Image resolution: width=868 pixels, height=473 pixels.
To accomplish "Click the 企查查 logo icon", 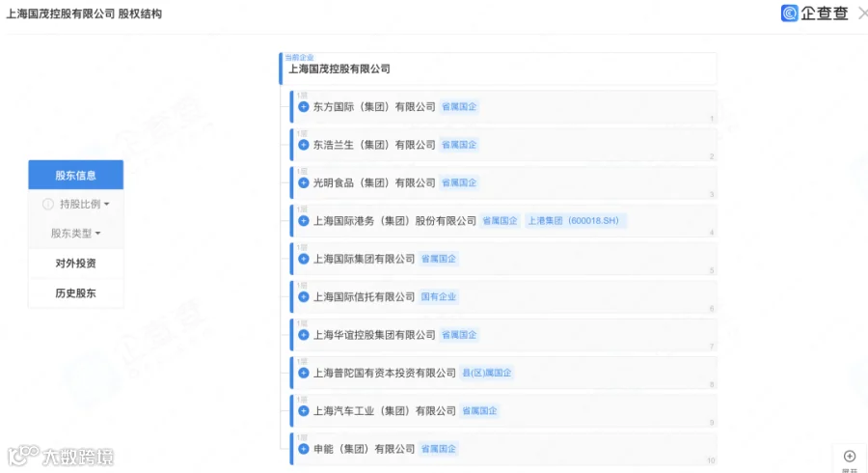I will [x=789, y=13].
